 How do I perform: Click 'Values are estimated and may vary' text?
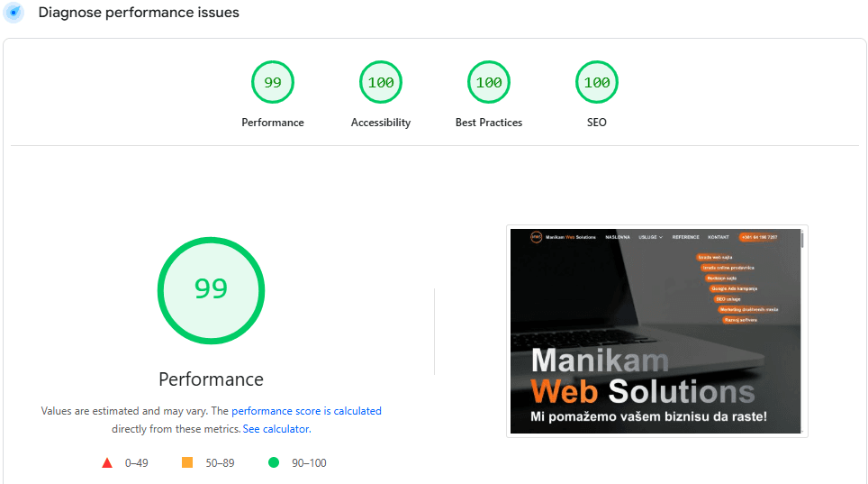(124, 411)
